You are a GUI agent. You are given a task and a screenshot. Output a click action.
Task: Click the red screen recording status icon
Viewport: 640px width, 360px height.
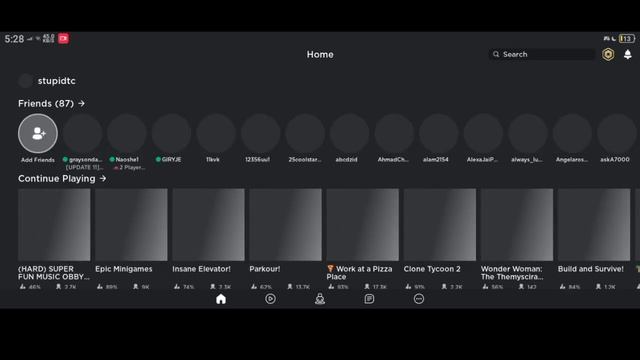[63, 39]
